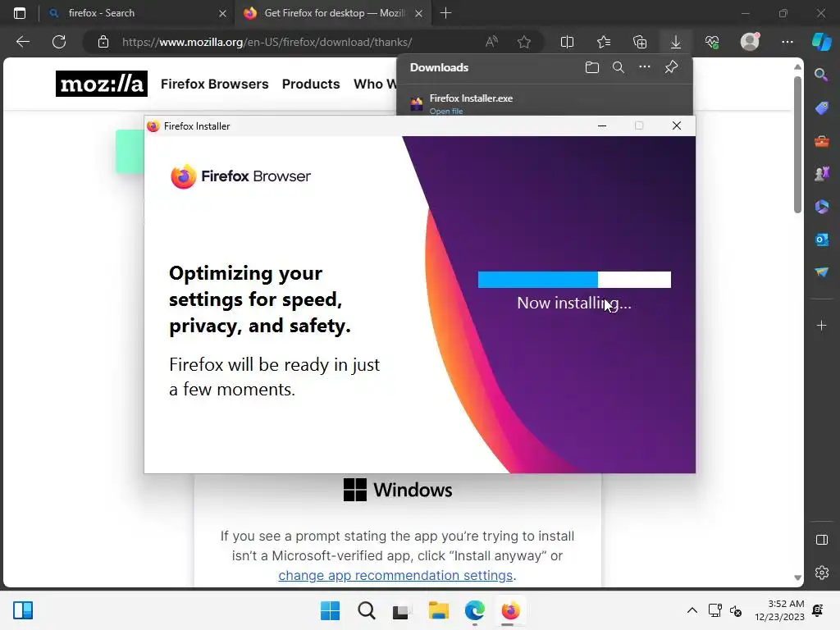
Task: Click the Open file link
Action: (445, 112)
